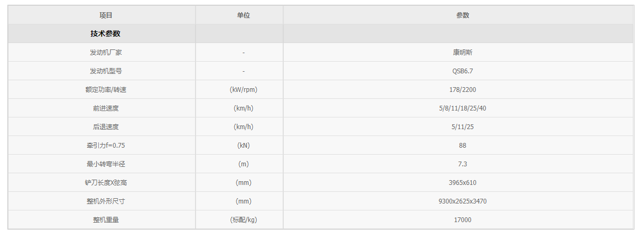Click the 额定功率/转速 row label
Viewport: 644px width, 237px height.
106,90
